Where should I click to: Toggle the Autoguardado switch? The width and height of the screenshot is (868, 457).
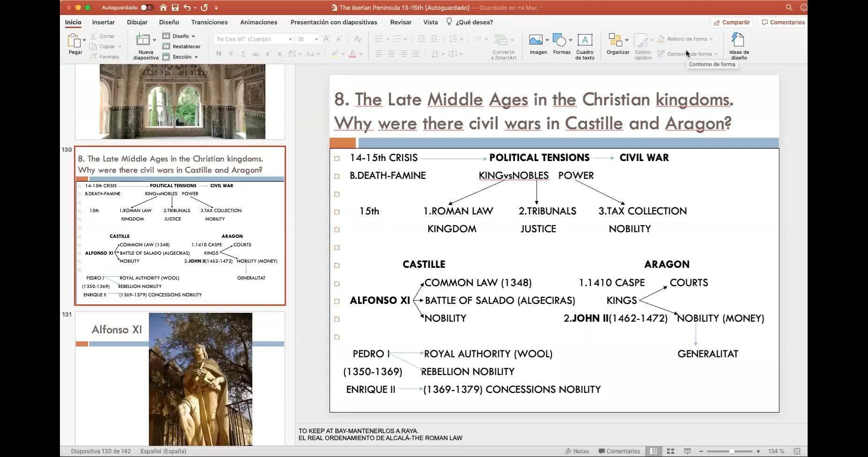click(147, 7)
